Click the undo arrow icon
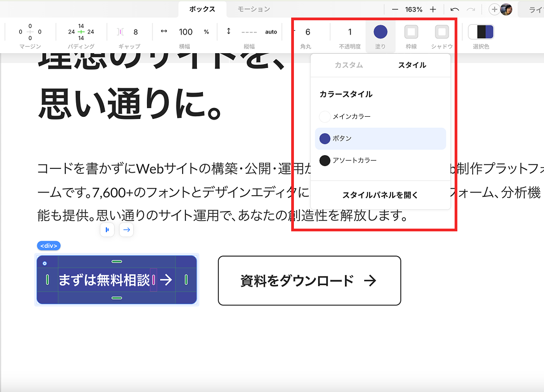This screenshot has width=544, height=392. (455, 9)
